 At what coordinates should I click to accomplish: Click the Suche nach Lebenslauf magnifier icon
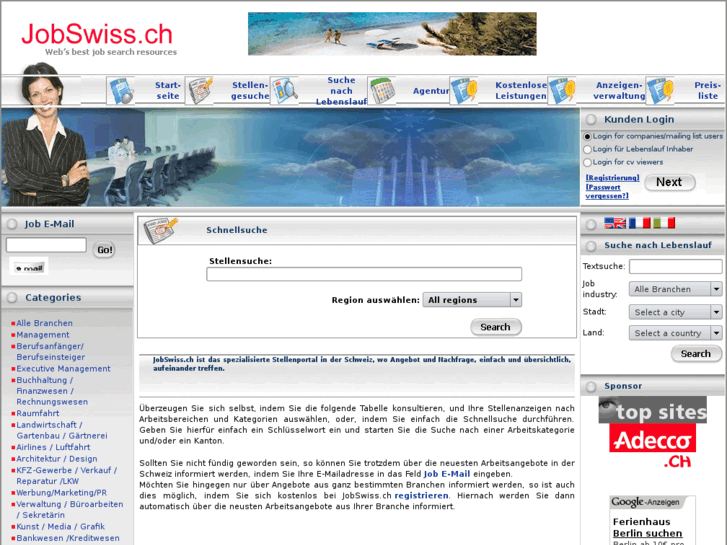[x=284, y=90]
